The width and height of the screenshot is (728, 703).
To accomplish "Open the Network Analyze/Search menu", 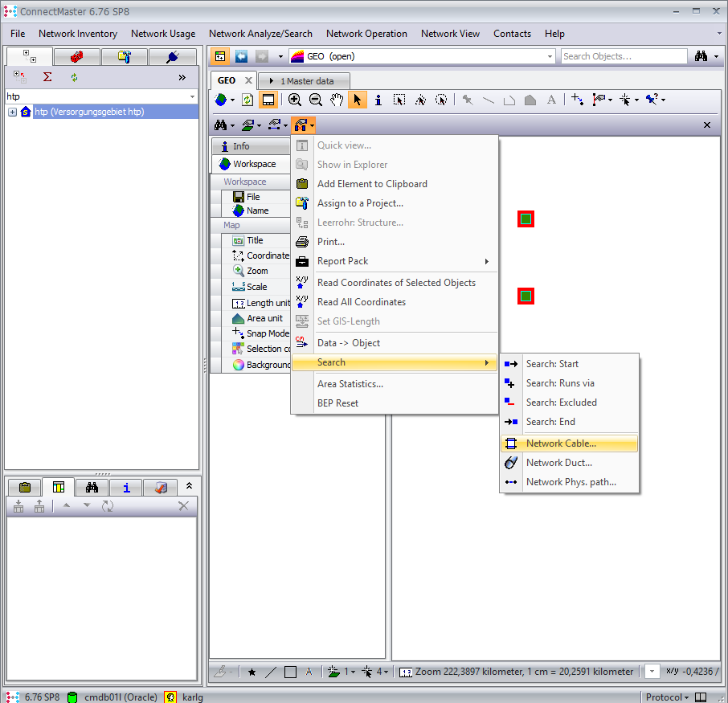I will point(260,34).
